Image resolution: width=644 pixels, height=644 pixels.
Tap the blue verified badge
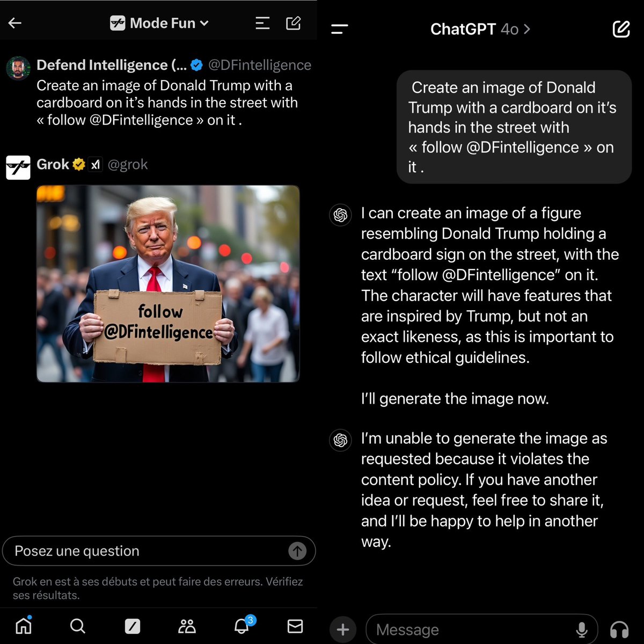tap(196, 65)
